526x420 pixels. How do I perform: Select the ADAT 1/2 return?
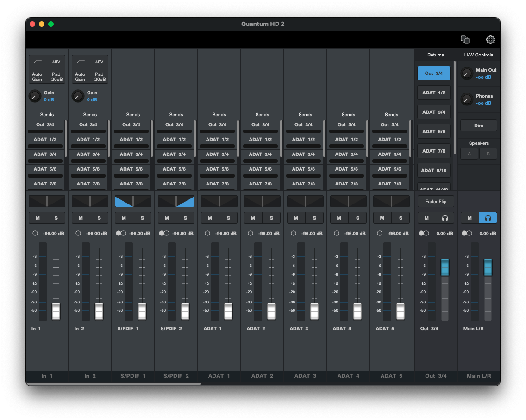[x=434, y=93]
